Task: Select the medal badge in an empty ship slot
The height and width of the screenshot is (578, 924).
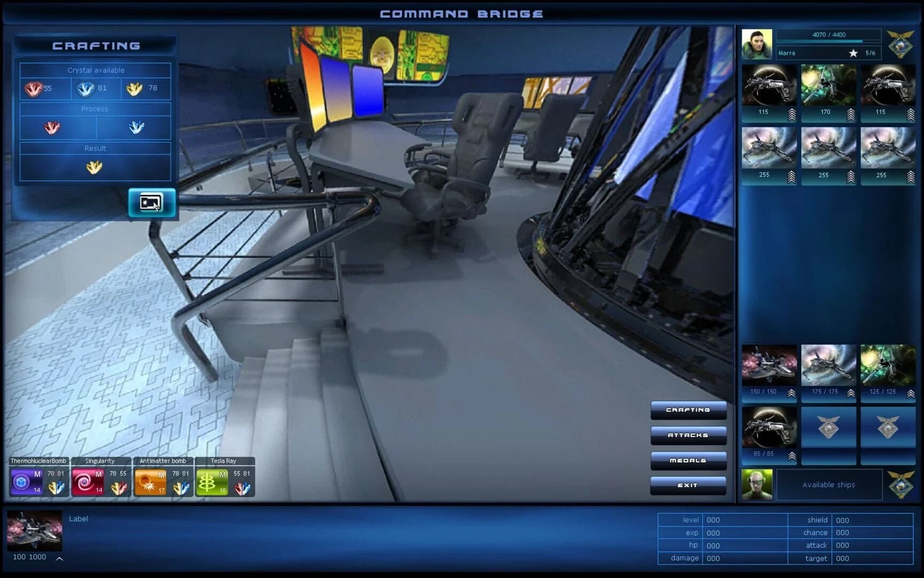Action: click(828, 428)
